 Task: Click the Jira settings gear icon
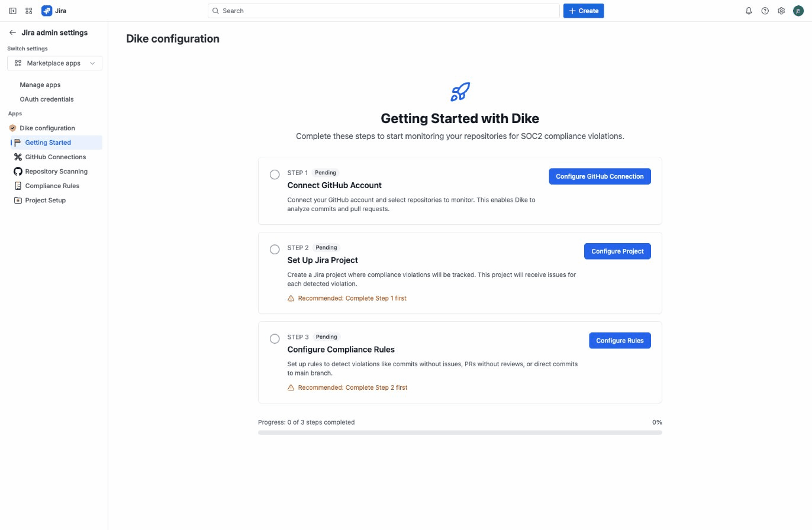[781, 11]
